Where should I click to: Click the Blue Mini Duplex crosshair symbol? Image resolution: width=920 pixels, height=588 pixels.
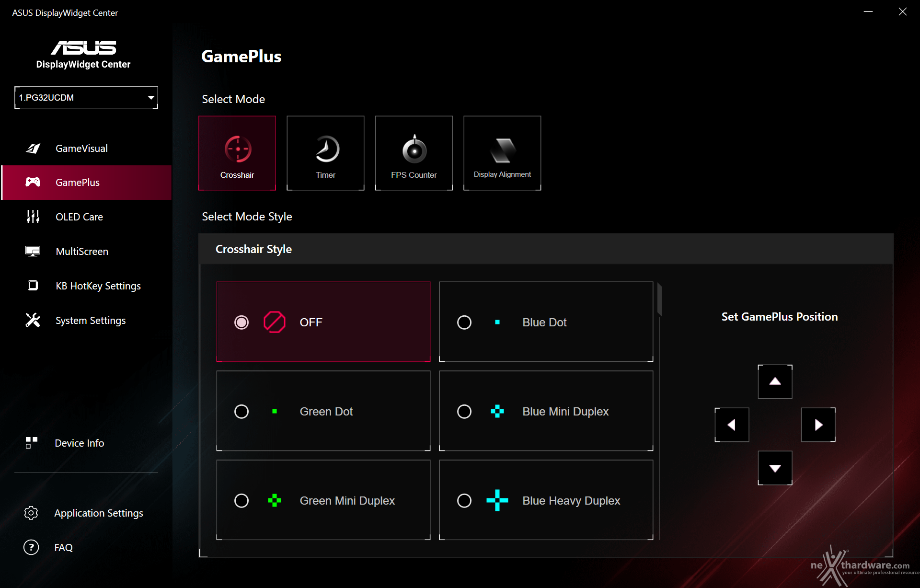coord(497,411)
